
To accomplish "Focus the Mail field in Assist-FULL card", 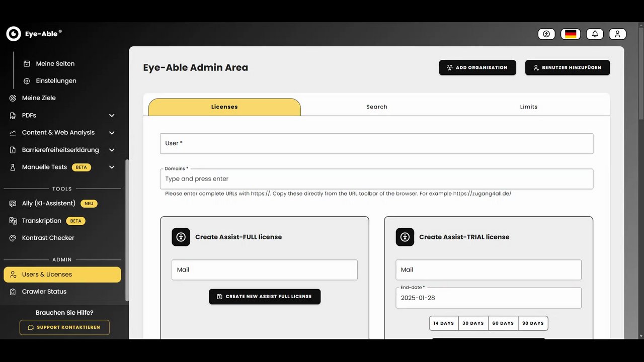I will click(265, 270).
